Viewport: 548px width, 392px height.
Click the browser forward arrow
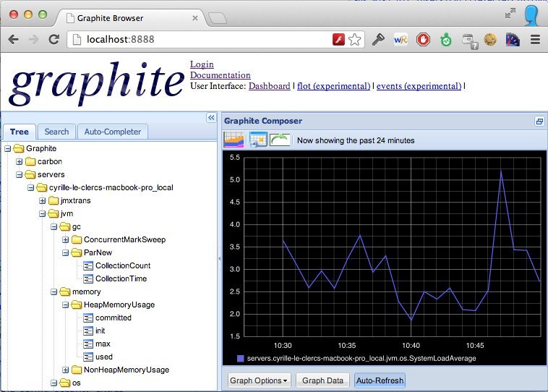(33, 40)
